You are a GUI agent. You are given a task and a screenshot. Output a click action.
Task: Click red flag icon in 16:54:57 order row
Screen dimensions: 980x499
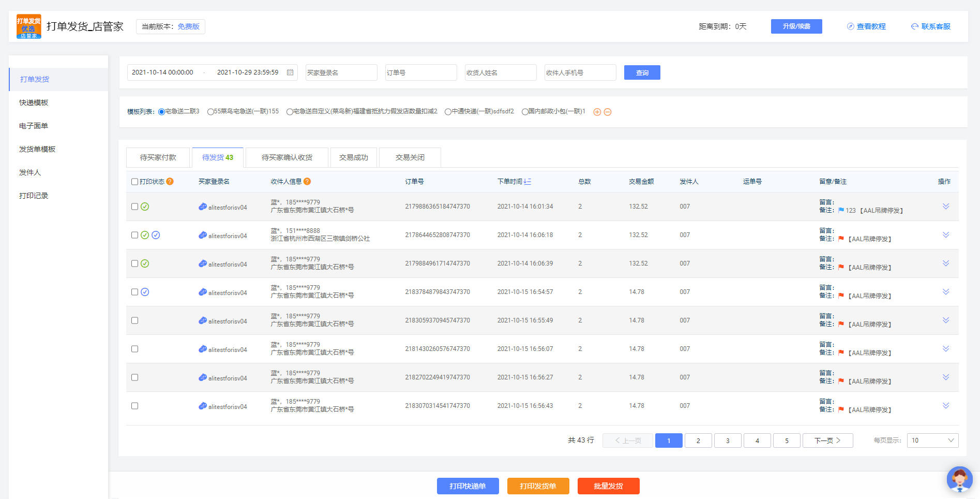[x=841, y=296]
